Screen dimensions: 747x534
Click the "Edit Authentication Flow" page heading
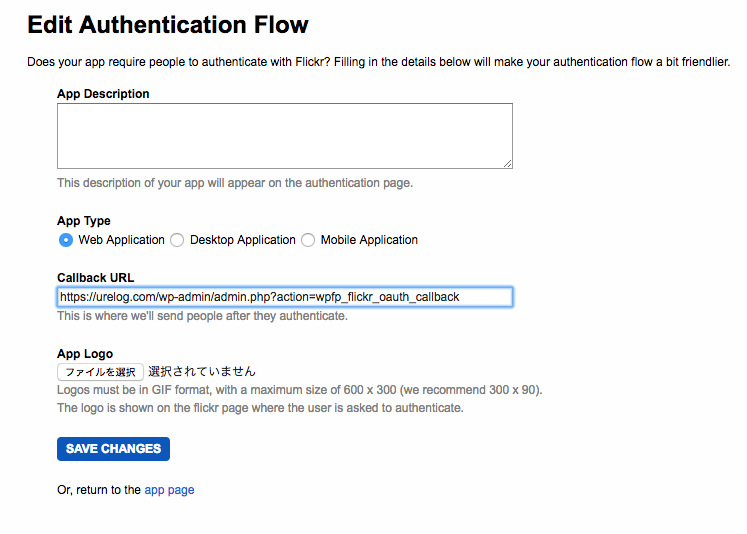(x=168, y=25)
